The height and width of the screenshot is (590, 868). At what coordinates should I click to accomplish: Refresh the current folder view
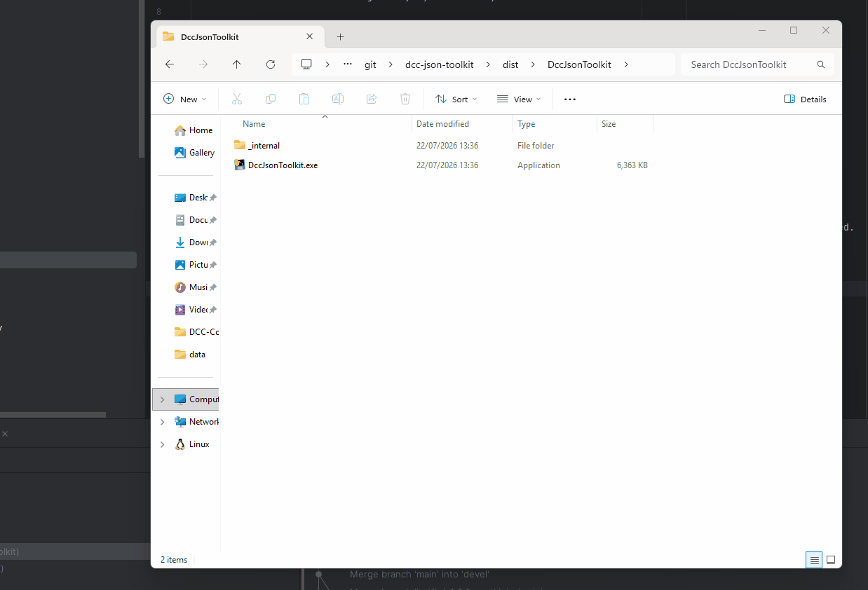click(271, 64)
